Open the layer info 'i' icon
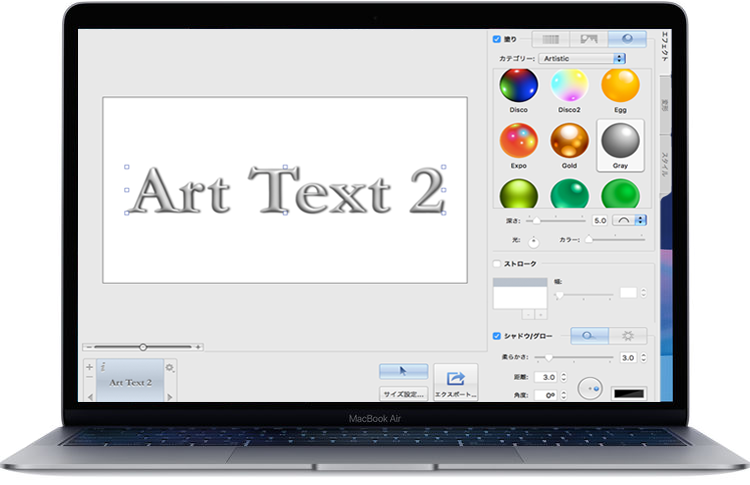This screenshot has height=485, width=750. point(103,367)
